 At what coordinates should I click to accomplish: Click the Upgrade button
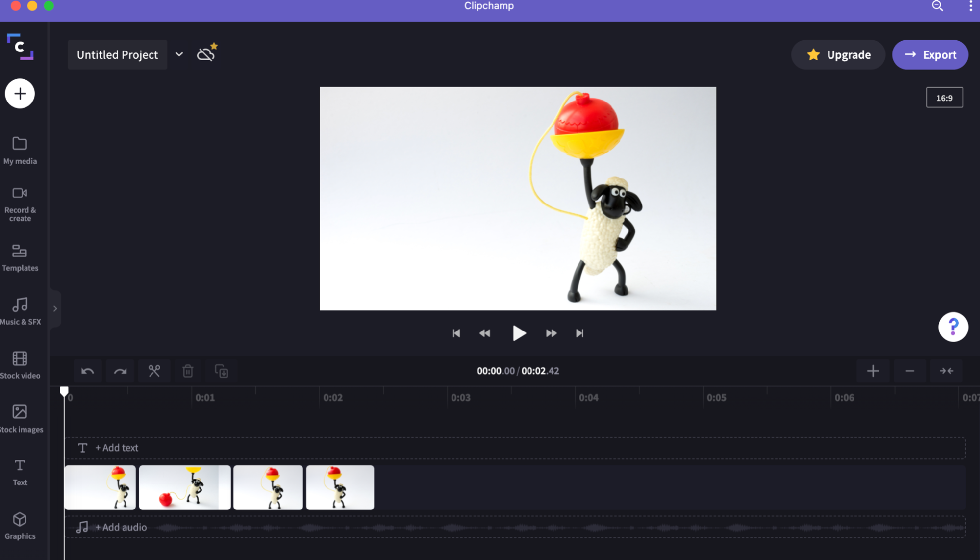(839, 54)
